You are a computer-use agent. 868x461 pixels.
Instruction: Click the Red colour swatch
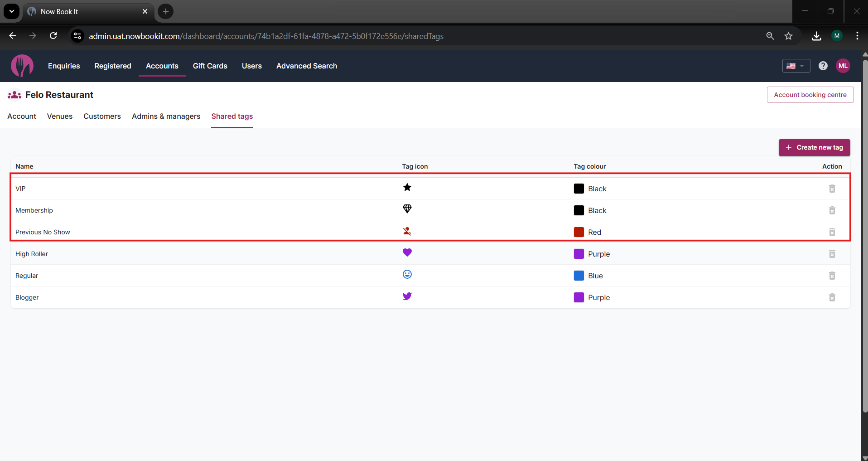coord(579,232)
